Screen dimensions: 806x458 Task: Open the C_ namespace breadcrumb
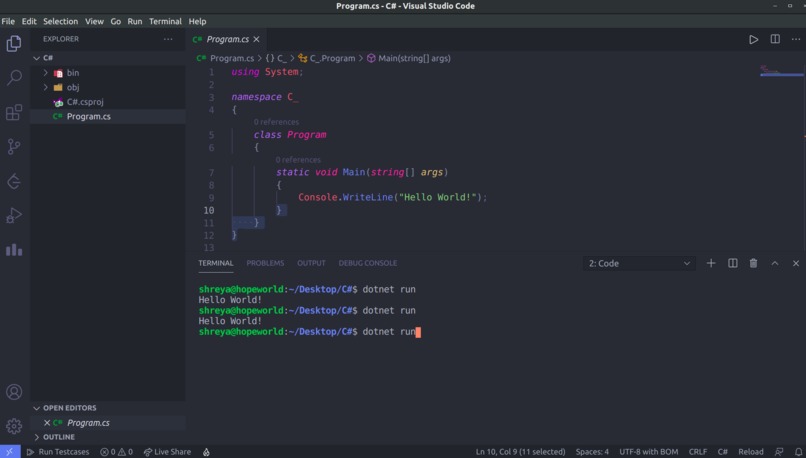tap(277, 58)
